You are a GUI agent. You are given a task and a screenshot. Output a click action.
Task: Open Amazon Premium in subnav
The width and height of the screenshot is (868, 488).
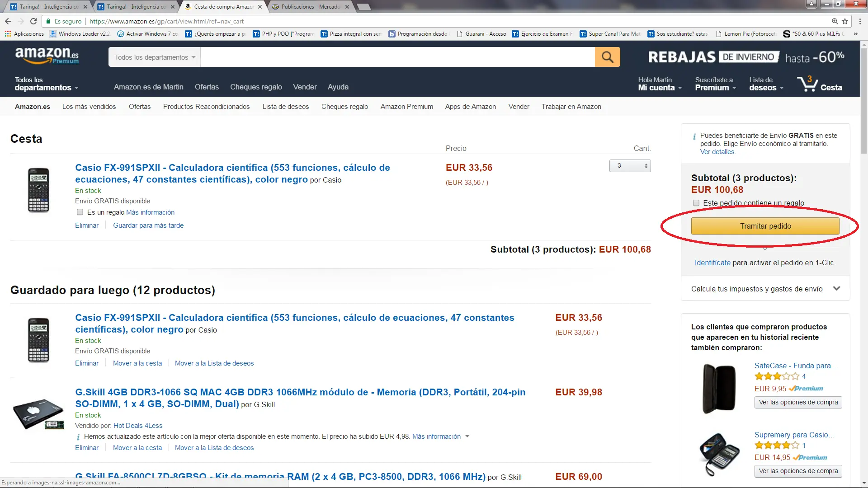[x=406, y=107]
